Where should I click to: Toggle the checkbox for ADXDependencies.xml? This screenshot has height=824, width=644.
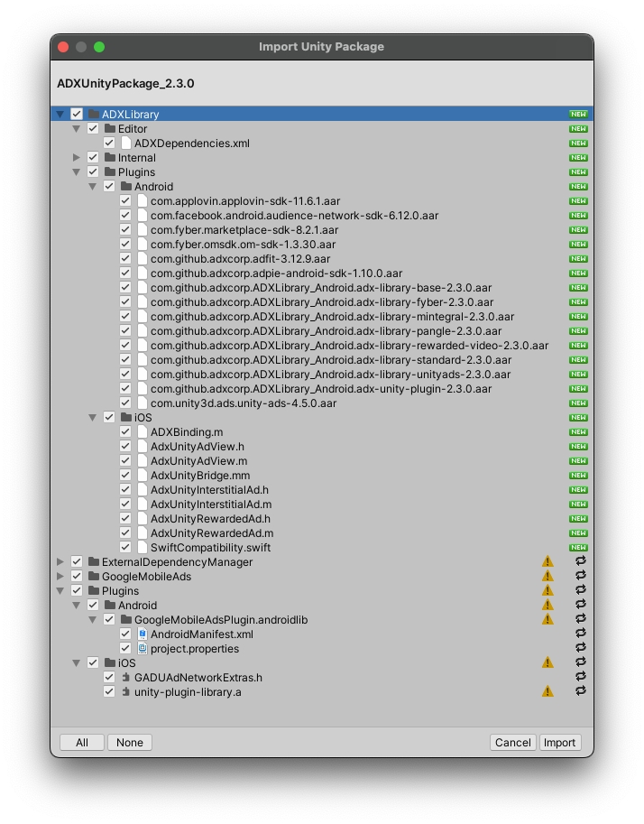pyautogui.click(x=109, y=144)
